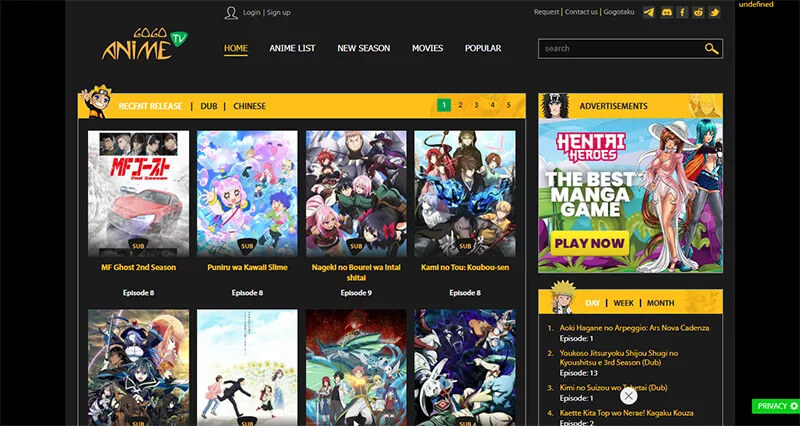Open the Popular menu item
Viewport: 800px width, 426px height.
pyautogui.click(x=483, y=48)
